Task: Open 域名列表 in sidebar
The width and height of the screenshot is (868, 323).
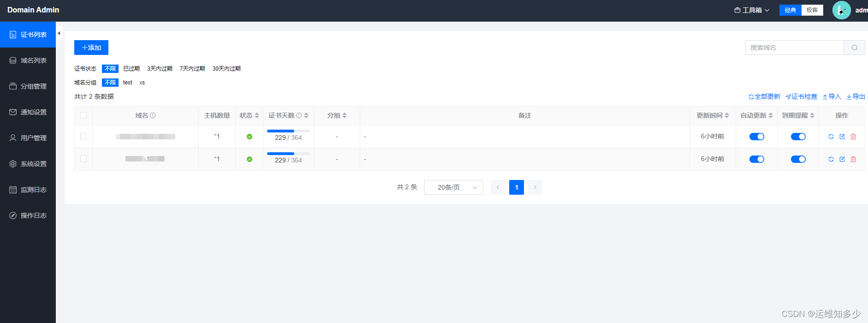Action: [x=28, y=60]
